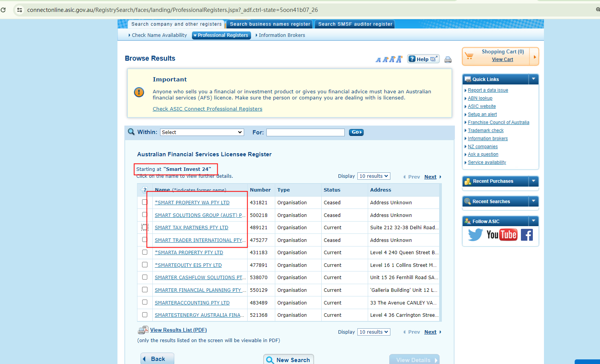
Task: Open the Help button with question mark
Action: pyautogui.click(x=423, y=59)
